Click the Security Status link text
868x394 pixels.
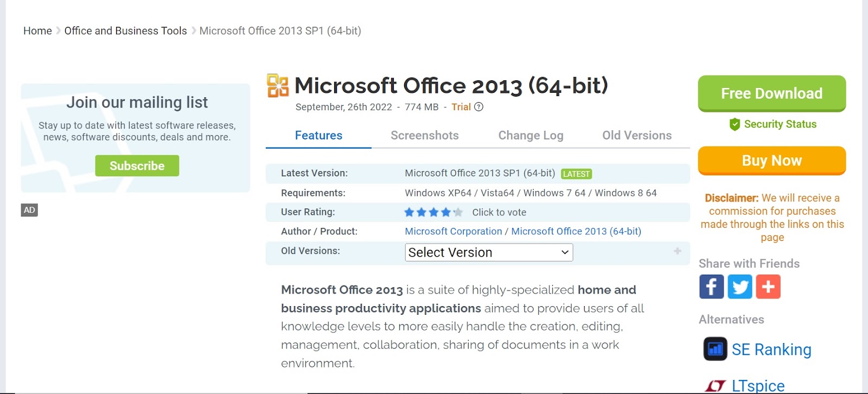(780, 124)
